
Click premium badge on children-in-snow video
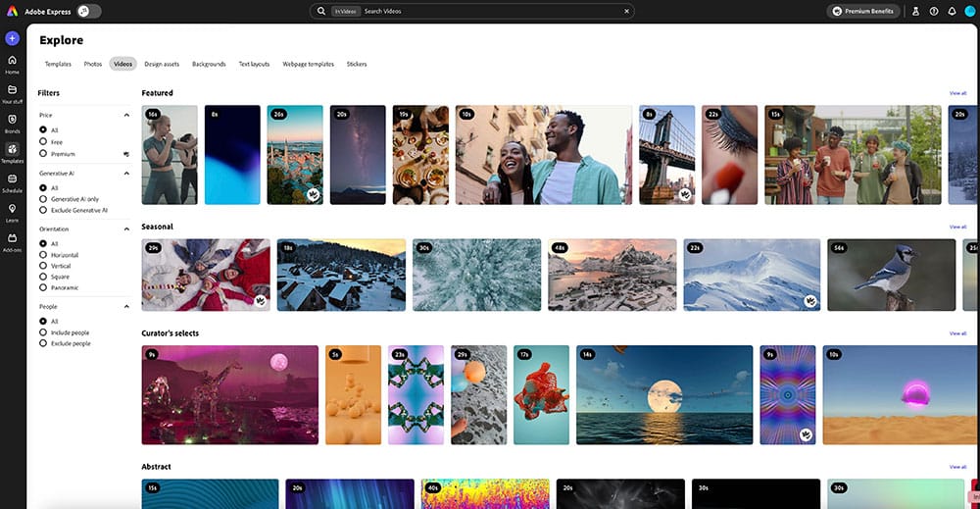pos(261,301)
